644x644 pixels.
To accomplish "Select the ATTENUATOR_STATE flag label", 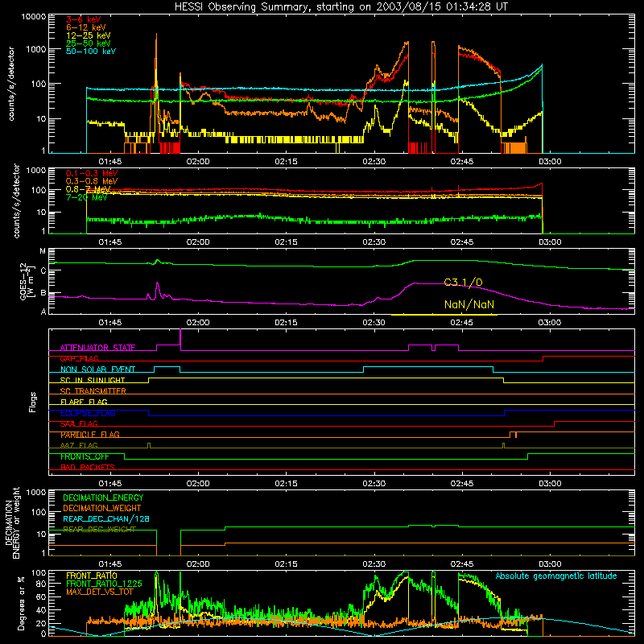I will 97,348.
